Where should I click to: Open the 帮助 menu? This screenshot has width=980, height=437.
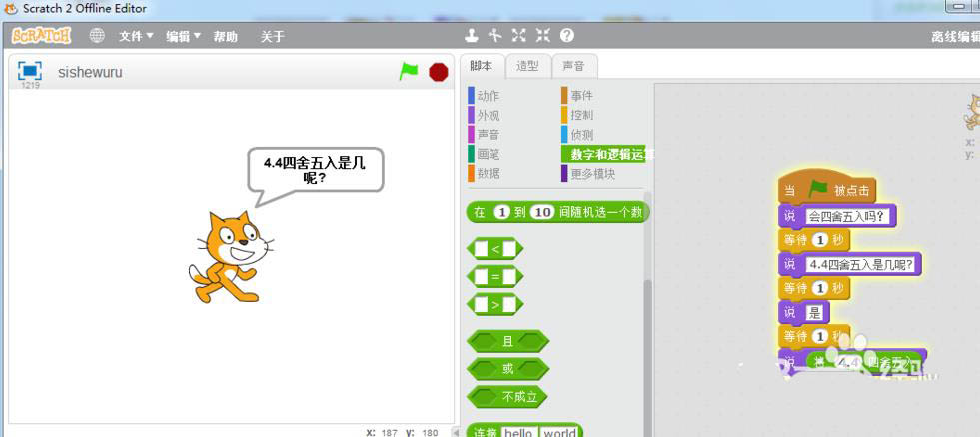(225, 36)
